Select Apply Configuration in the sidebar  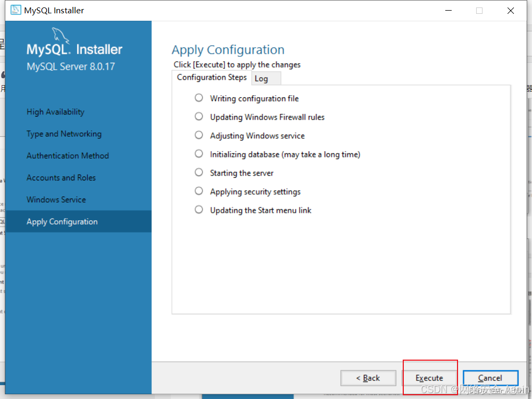coord(62,221)
